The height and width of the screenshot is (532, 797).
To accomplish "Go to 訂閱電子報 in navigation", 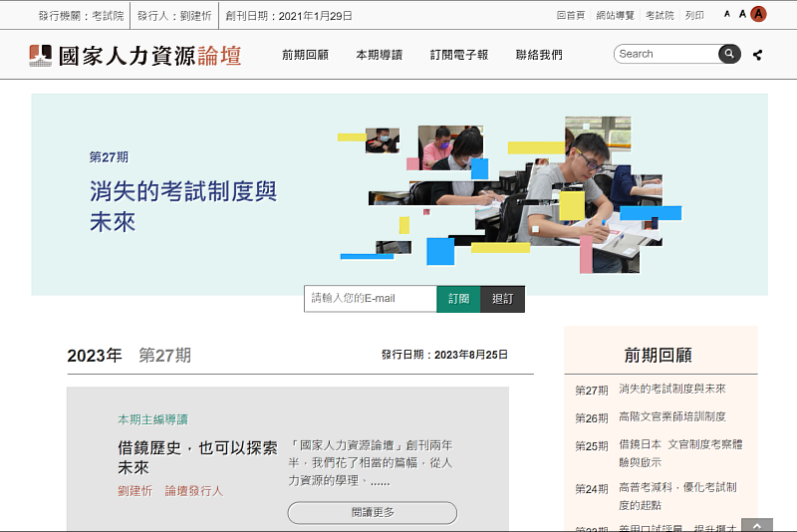I will tap(458, 55).
